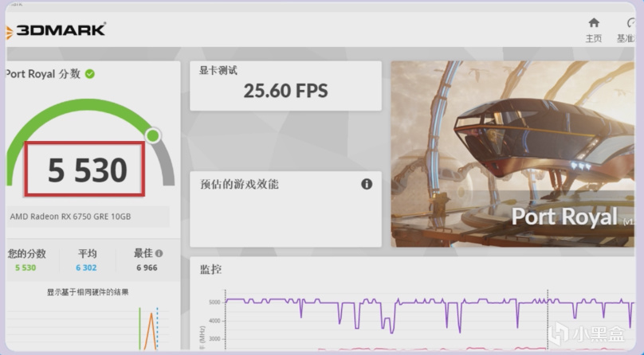The image size is (644, 355).
Task: Click the green validated checkmark beside Port Royal 分数
Action: (89, 74)
